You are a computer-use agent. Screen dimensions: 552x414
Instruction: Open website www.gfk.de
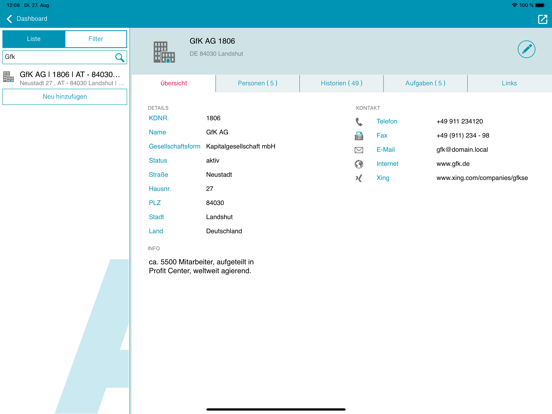pos(453,164)
